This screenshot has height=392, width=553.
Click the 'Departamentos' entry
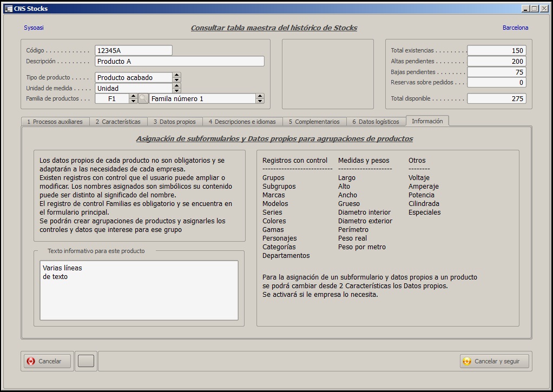pyautogui.click(x=286, y=256)
